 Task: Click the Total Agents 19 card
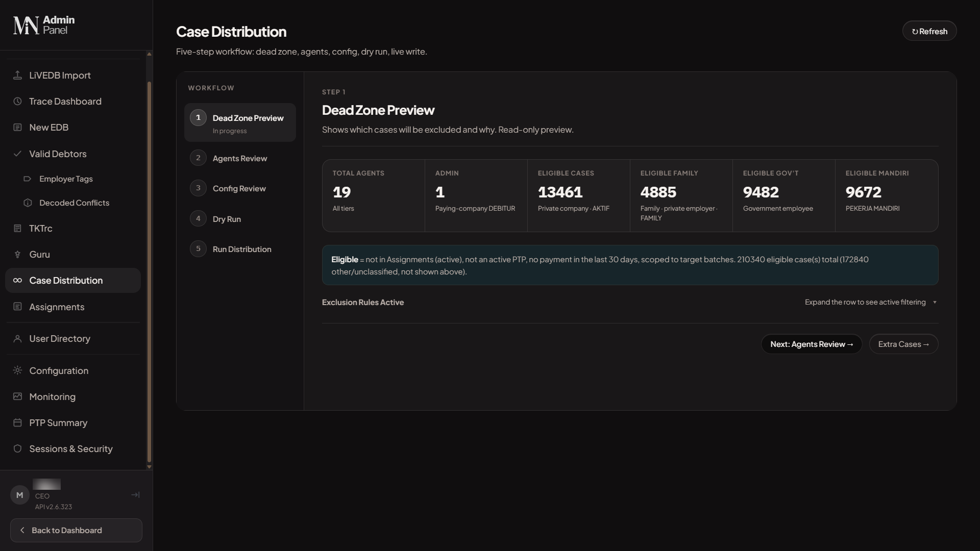[374, 196]
